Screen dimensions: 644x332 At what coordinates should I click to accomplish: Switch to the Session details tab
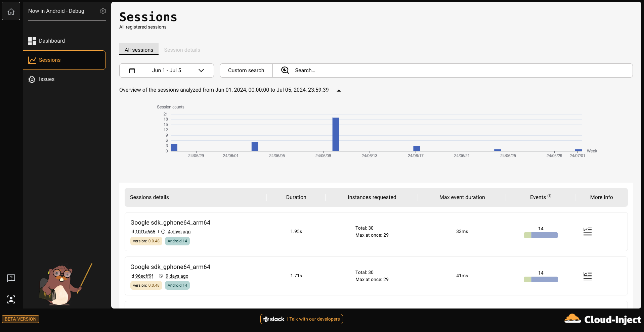(x=182, y=50)
